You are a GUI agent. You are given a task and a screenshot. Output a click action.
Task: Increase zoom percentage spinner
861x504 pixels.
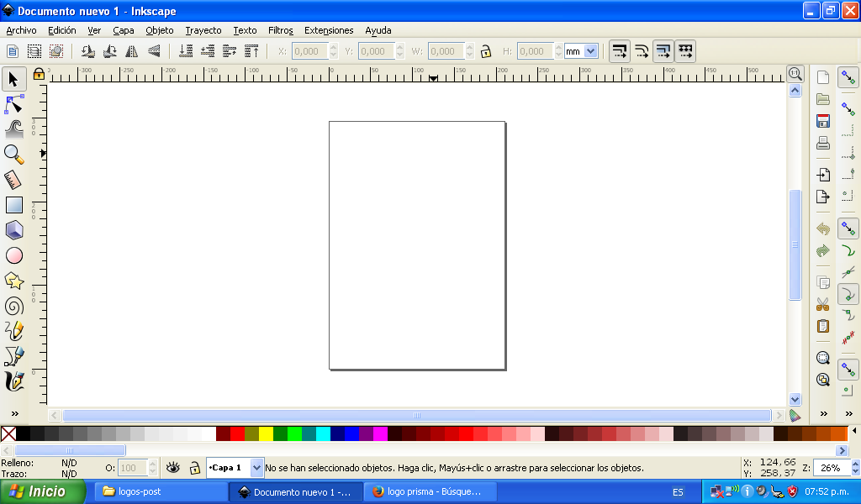pyautogui.click(x=855, y=464)
